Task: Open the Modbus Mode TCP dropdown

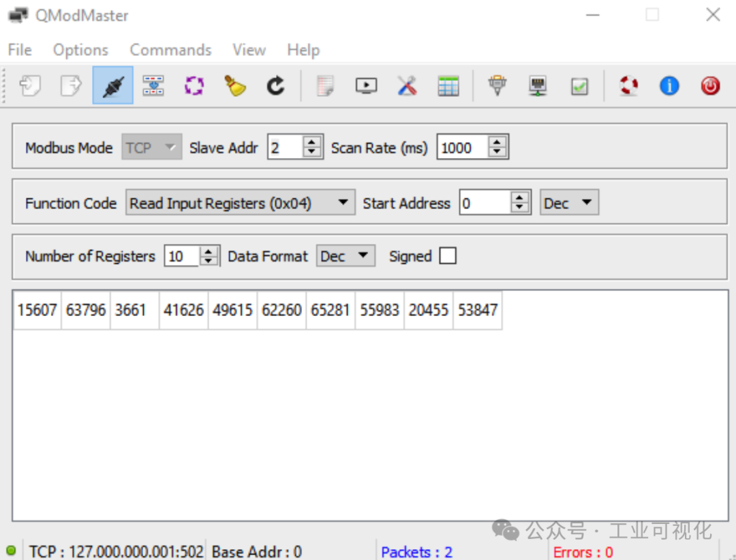Action: (x=151, y=147)
